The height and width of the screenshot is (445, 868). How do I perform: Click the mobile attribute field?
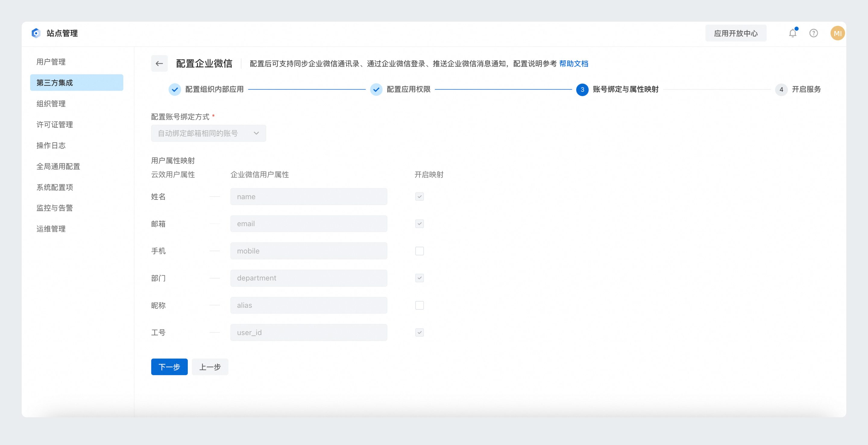click(309, 251)
